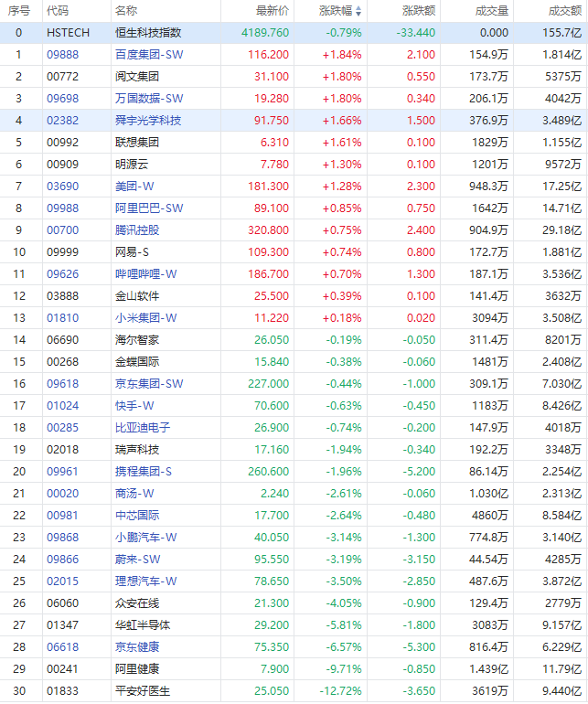This screenshot has height=704, width=588.
Task: Sort by the 涨跌幅 column sort arrow
Action: (358, 11)
